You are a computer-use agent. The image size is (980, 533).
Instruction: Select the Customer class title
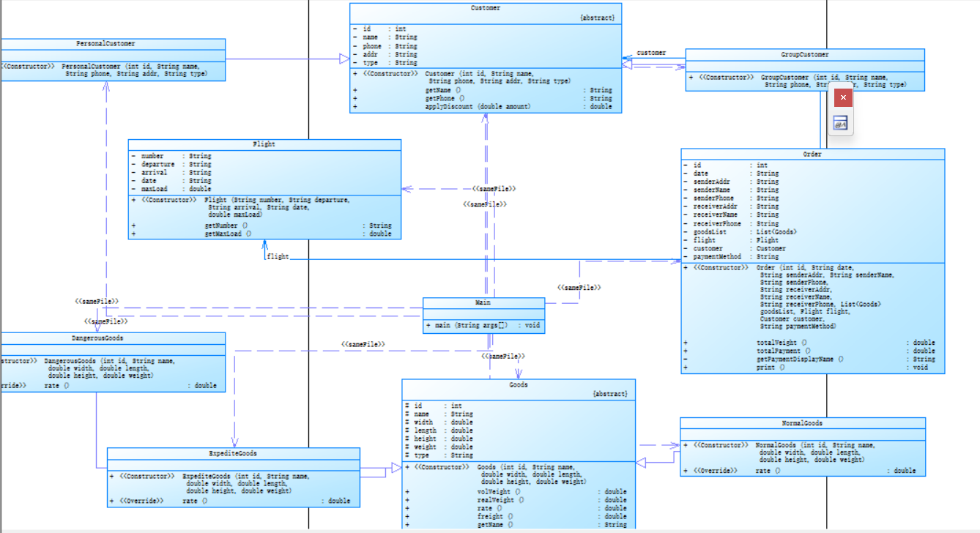pyautogui.click(x=486, y=8)
